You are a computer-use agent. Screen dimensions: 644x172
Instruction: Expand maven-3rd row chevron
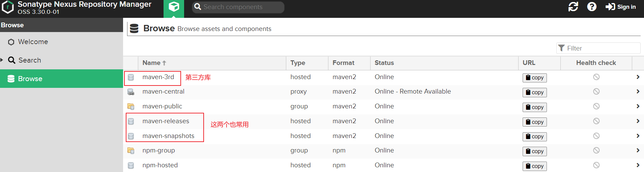(638, 77)
